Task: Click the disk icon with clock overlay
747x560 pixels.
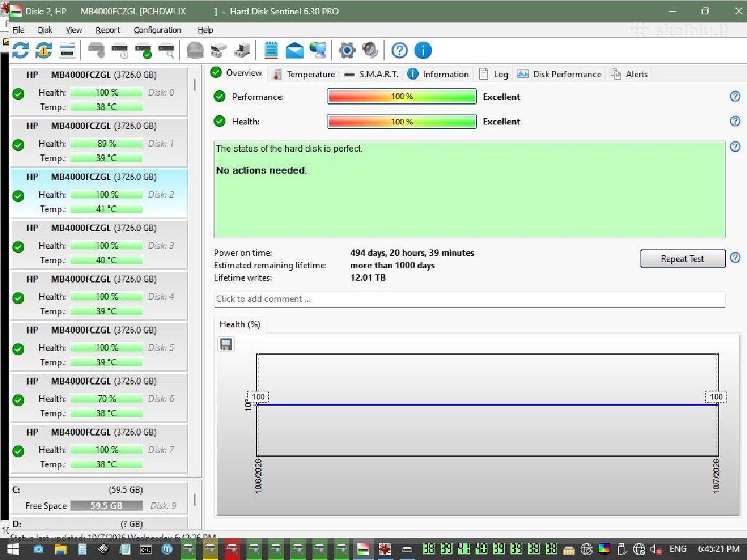Action: (120, 50)
